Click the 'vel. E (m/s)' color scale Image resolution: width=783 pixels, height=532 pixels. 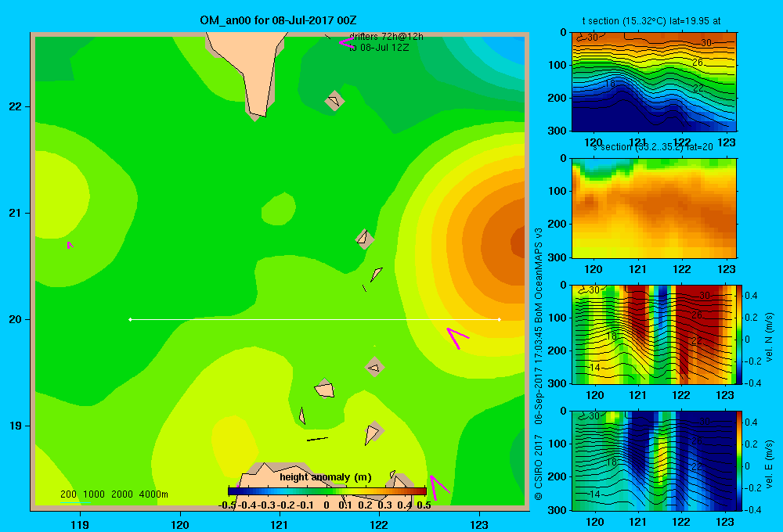(x=740, y=461)
